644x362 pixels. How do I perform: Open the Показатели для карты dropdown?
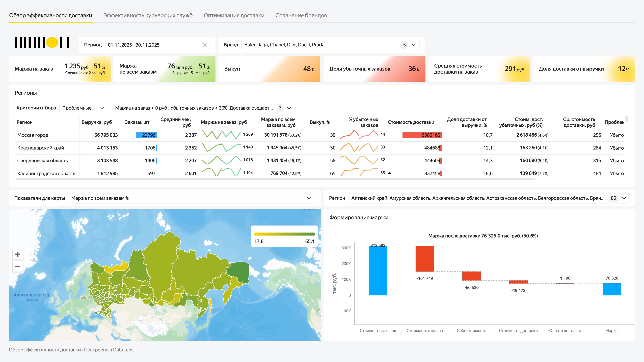click(x=191, y=198)
